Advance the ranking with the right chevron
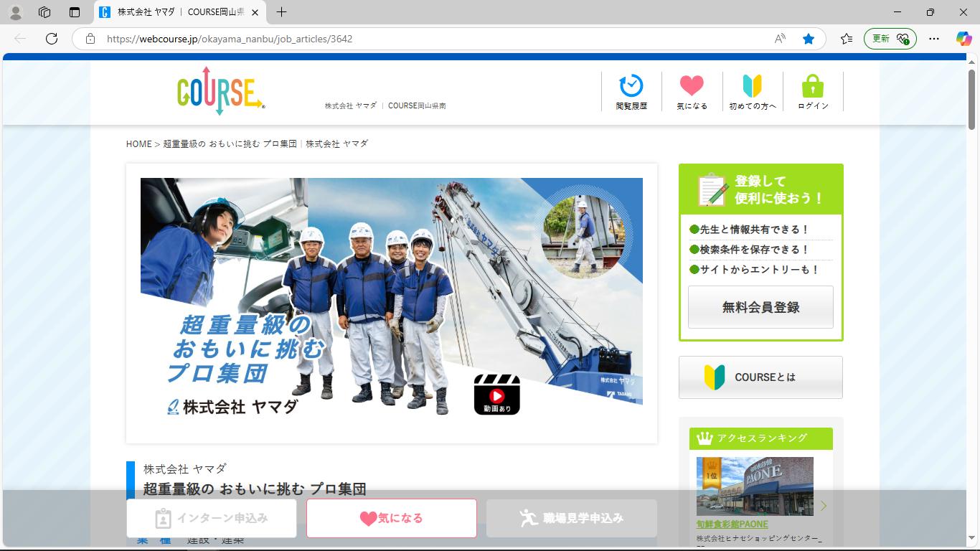 [x=824, y=506]
